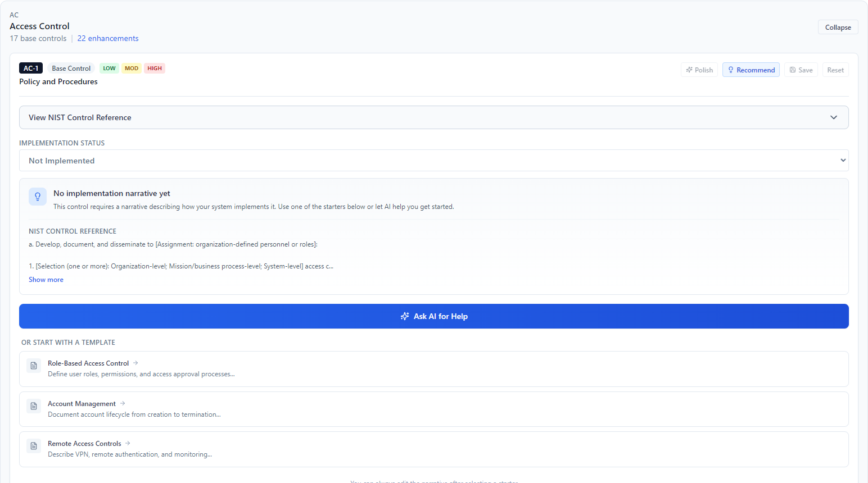Click the sparkle icon in Ask AI for Help
The width and height of the screenshot is (868, 483).
(405, 316)
